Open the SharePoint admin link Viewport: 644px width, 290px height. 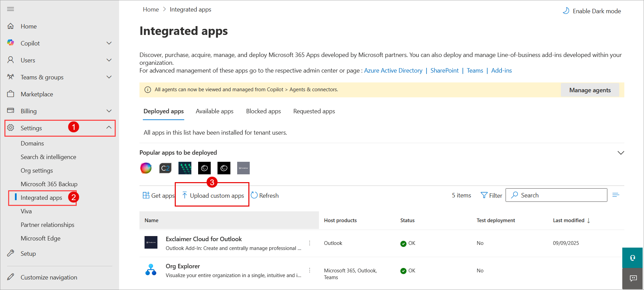coord(444,71)
